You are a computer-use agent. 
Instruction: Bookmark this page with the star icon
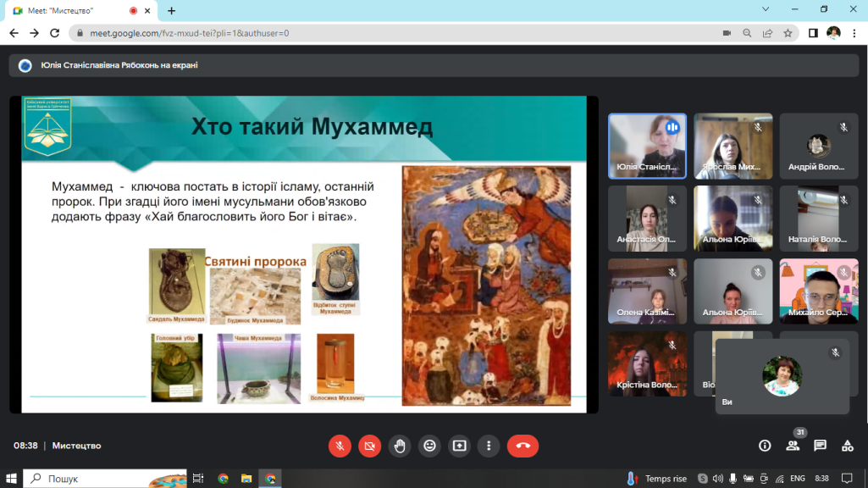point(788,33)
